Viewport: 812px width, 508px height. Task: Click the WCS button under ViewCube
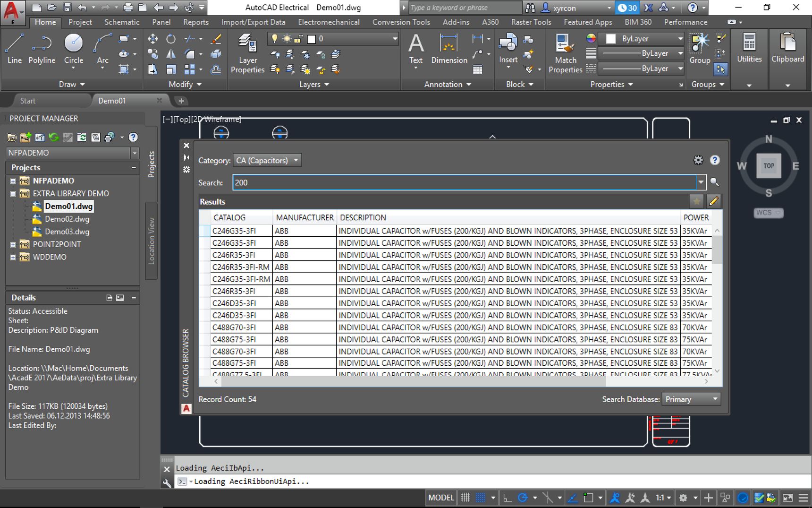click(x=768, y=213)
